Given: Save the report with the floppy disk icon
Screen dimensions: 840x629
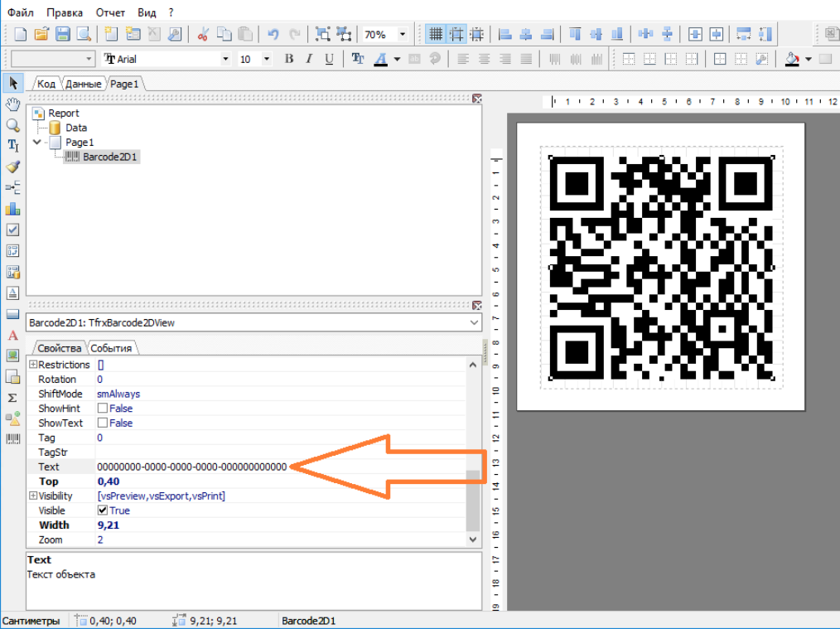Looking at the screenshot, I should pos(63,34).
